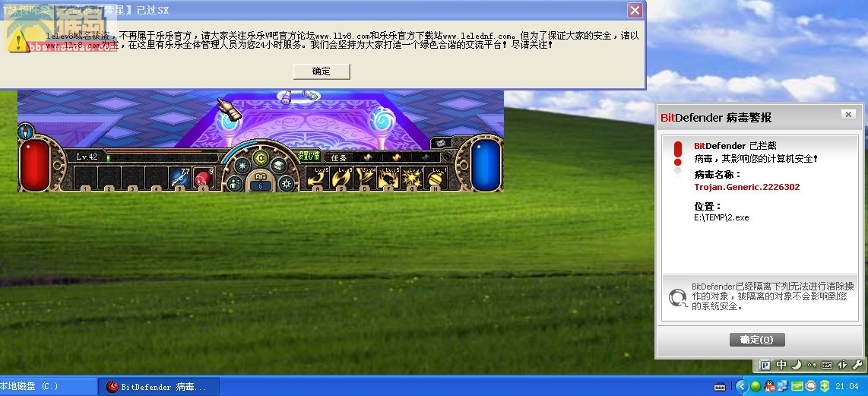The height and width of the screenshot is (396, 868).
Task: Use the blue feather item in quick slot 5
Action: click(x=180, y=177)
